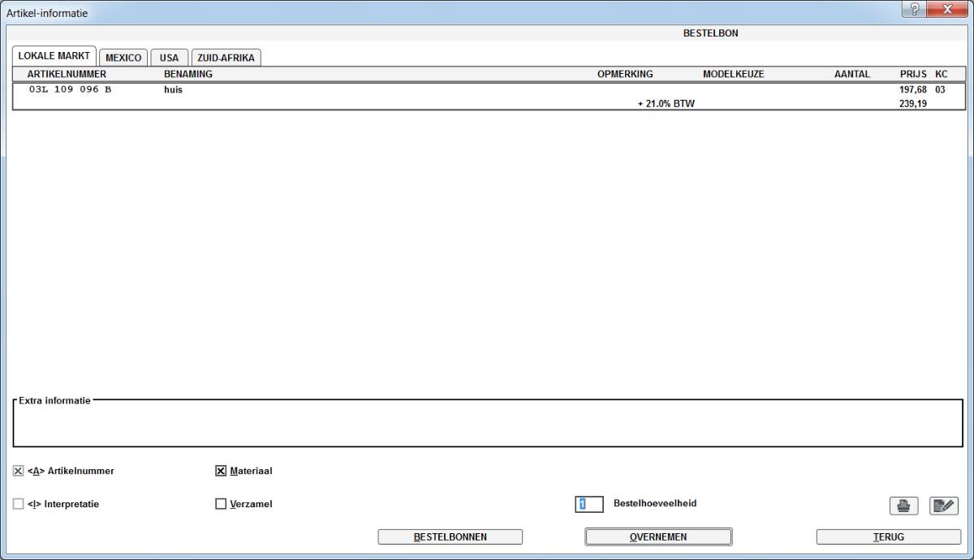Tick the Interpretatie checkbox
Screen dimensions: 974x560
pos(19,504)
